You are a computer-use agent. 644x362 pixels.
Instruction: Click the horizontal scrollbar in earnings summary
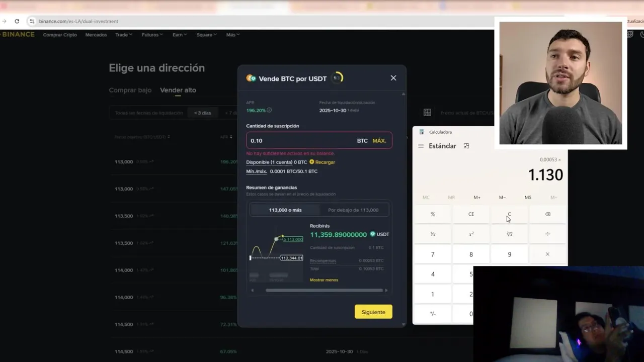coord(324,290)
